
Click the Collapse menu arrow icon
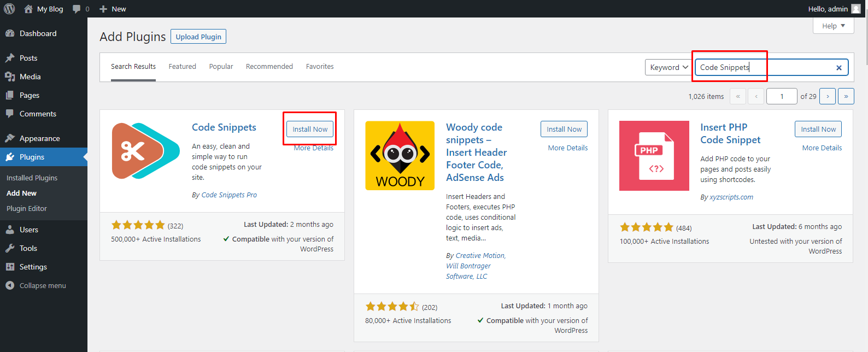(x=10, y=285)
